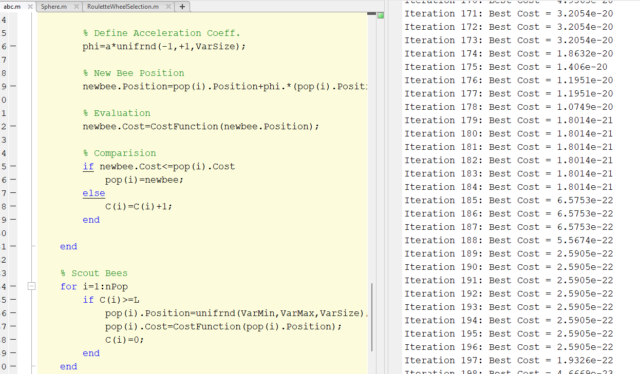This screenshot has height=374, width=640.
Task: Click the 'else' keyword in the code
Action: point(94,193)
